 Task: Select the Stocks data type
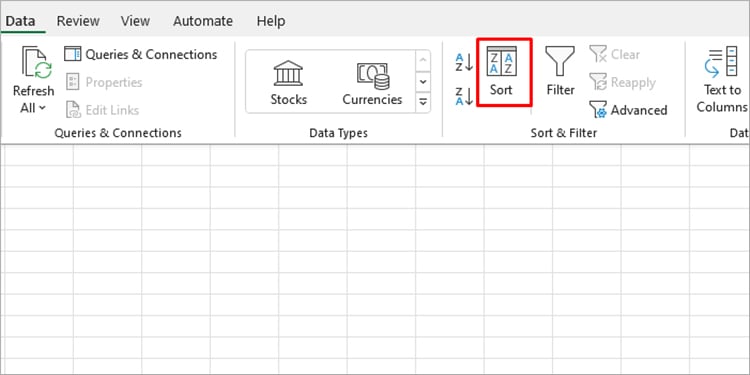288,82
